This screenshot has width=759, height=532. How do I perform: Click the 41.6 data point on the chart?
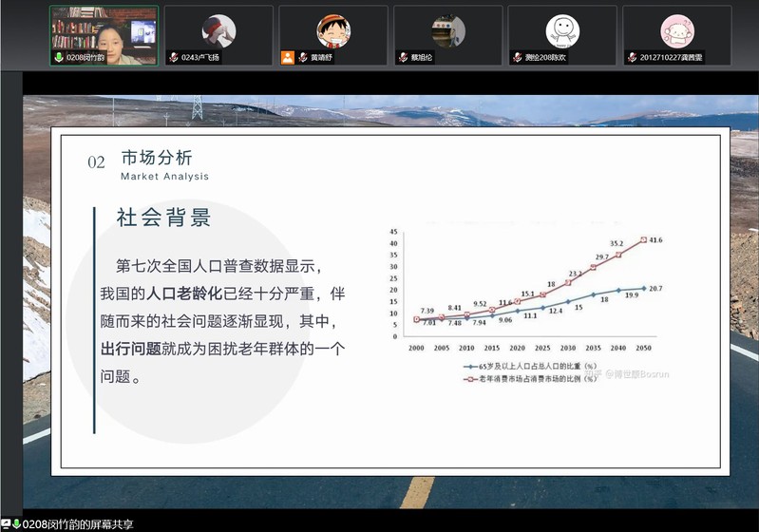tap(644, 239)
